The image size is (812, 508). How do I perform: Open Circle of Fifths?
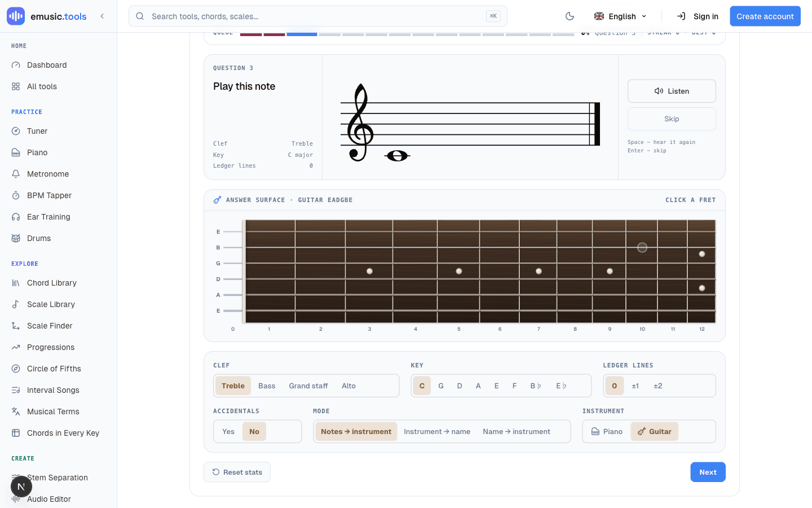pyautogui.click(x=59, y=369)
